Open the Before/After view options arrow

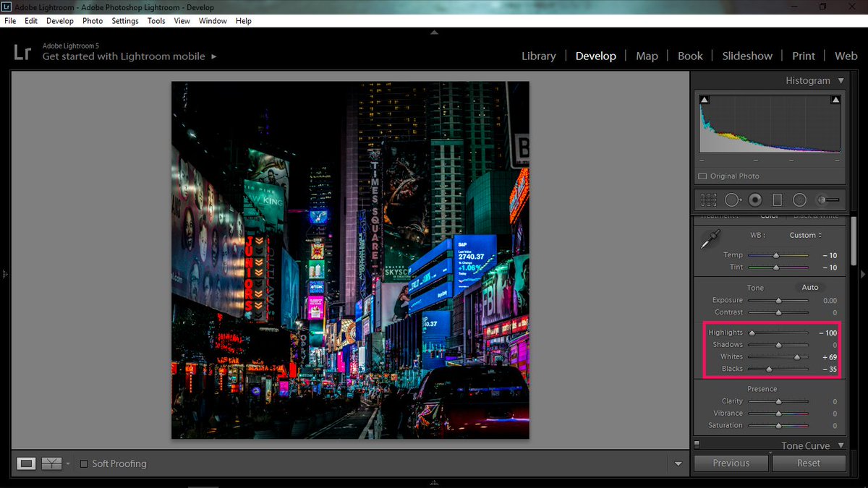click(68, 463)
